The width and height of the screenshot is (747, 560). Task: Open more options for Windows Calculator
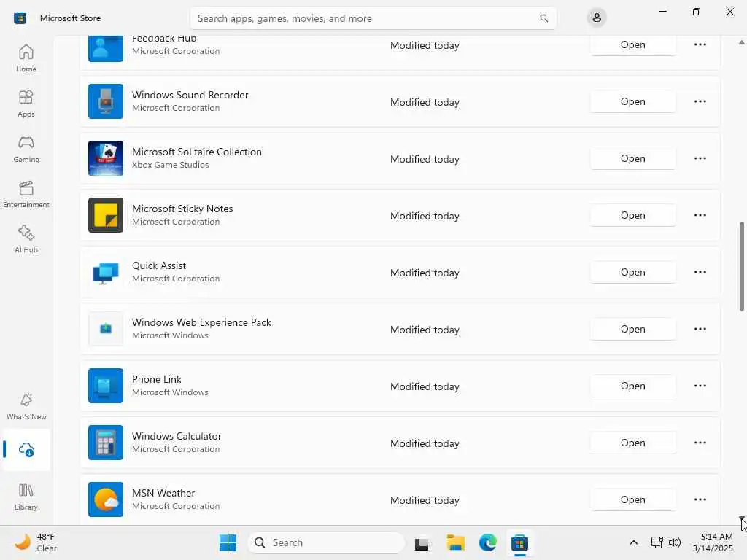pos(700,443)
